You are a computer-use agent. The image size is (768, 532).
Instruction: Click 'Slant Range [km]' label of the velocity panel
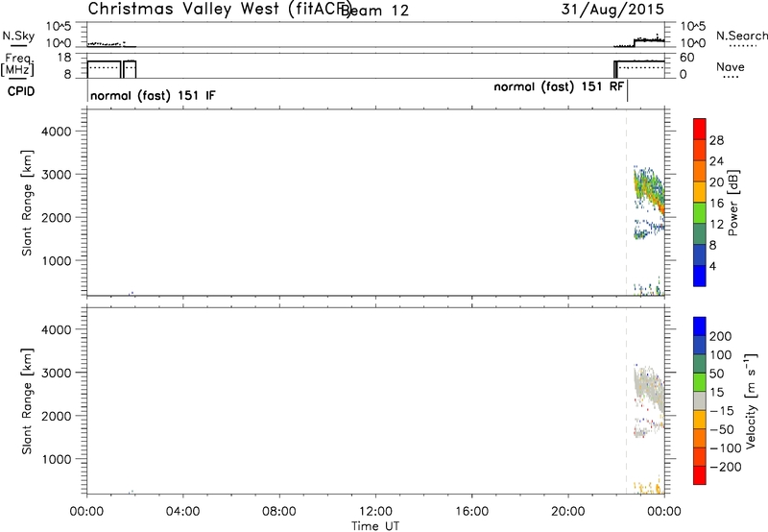tap(27, 401)
